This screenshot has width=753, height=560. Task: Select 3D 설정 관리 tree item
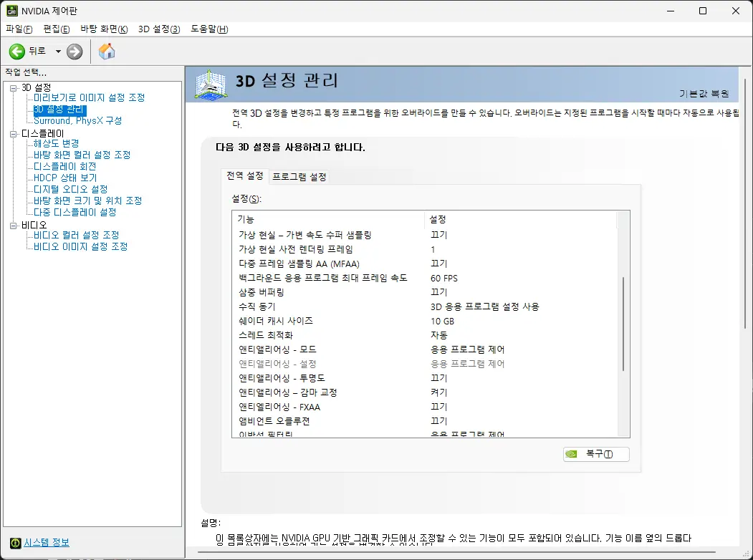click(x=59, y=110)
